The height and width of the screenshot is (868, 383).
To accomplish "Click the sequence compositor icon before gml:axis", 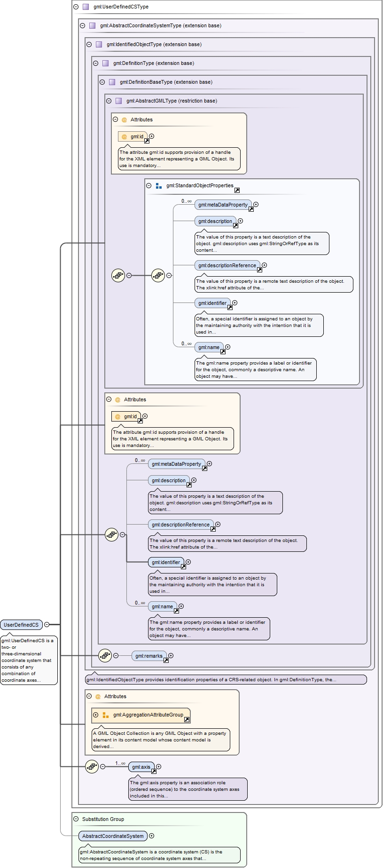I will pos(92,766).
